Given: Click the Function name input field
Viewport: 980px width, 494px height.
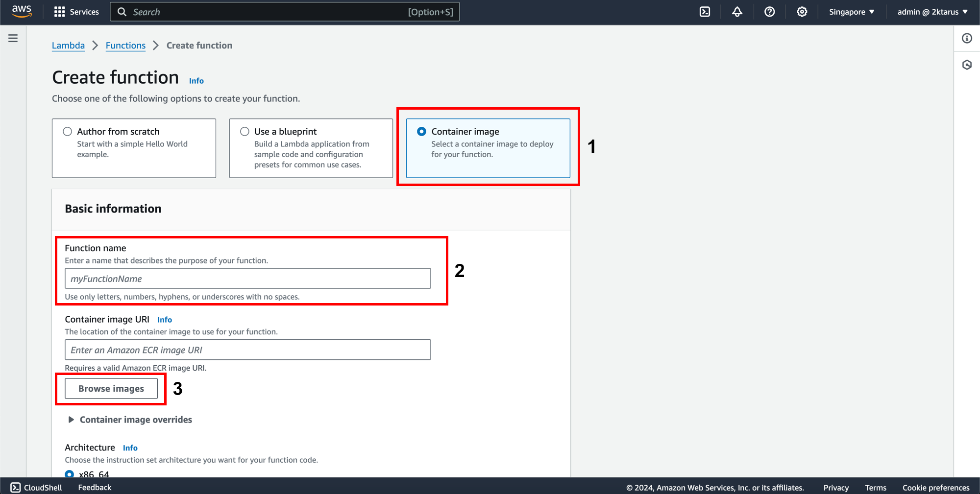Looking at the screenshot, I should pyautogui.click(x=248, y=279).
